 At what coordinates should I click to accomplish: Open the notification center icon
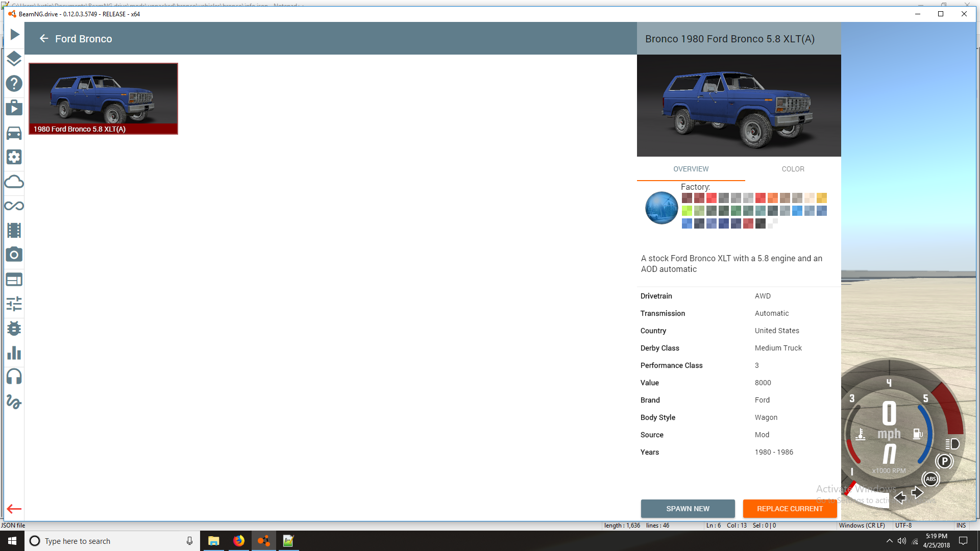(x=963, y=541)
